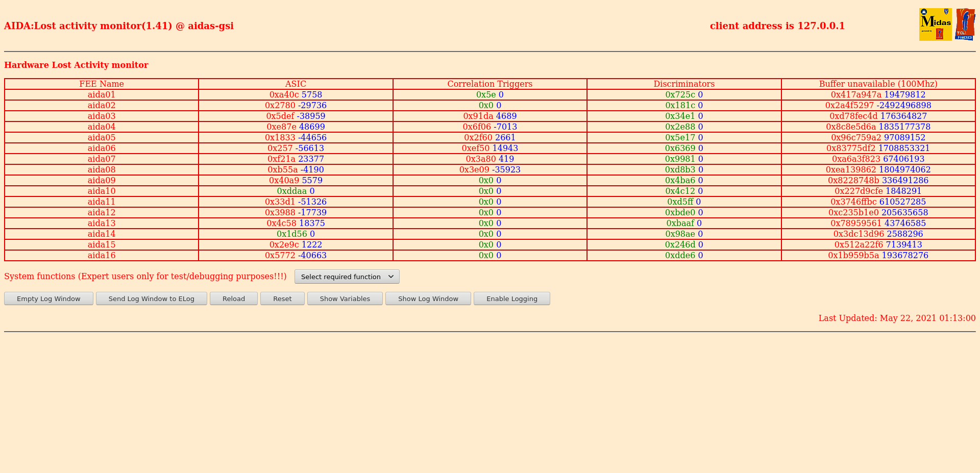Enable Logging via its button
980x473 pixels.
click(x=511, y=298)
